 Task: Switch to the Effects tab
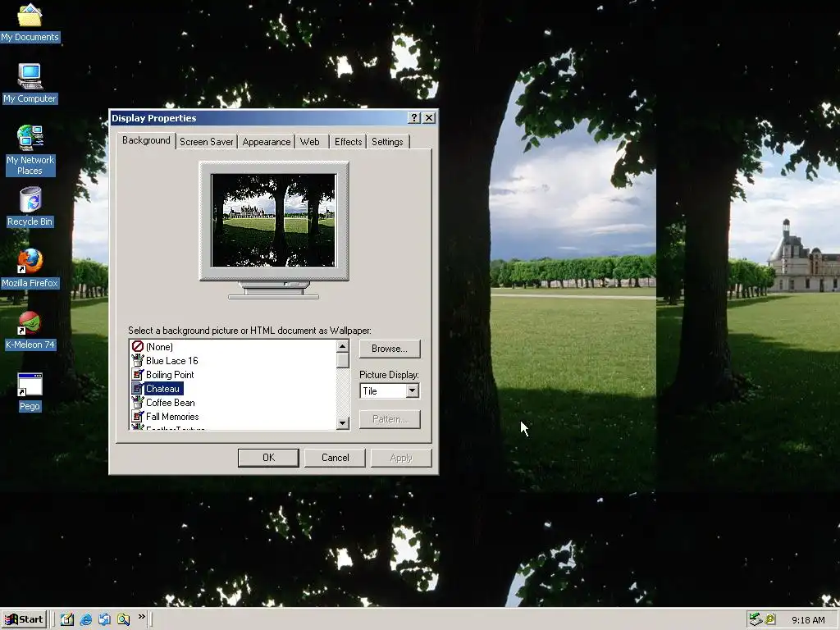pyautogui.click(x=348, y=141)
